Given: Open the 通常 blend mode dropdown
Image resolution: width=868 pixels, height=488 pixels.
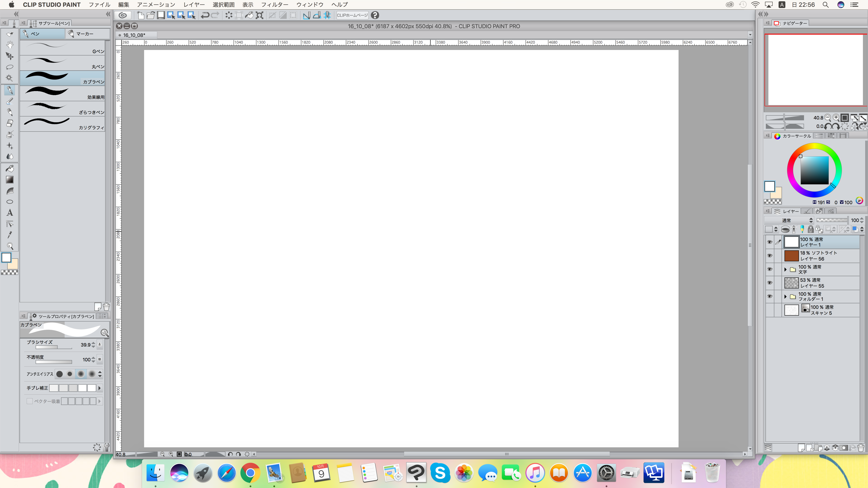Looking at the screenshot, I should pyautogui.click(x=789, y=220).
